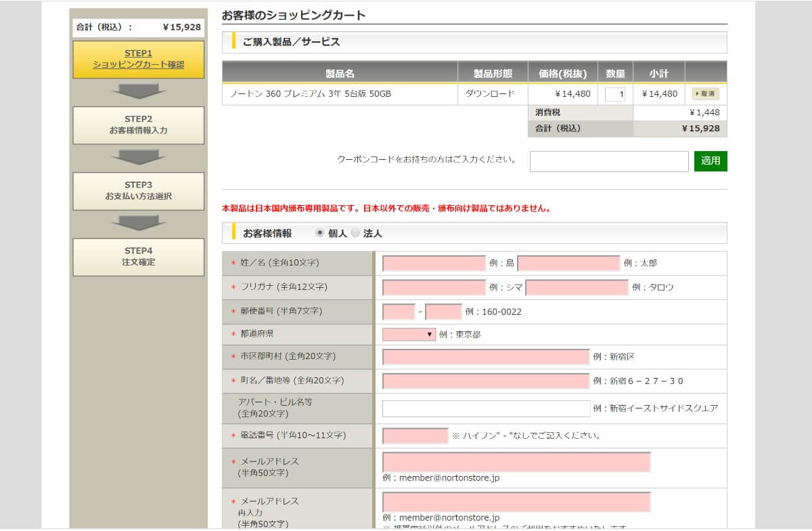Click the 取消 button for Norton 360
Image resolution: width=812 pixels, height=531 pixels.
(706, 94)
